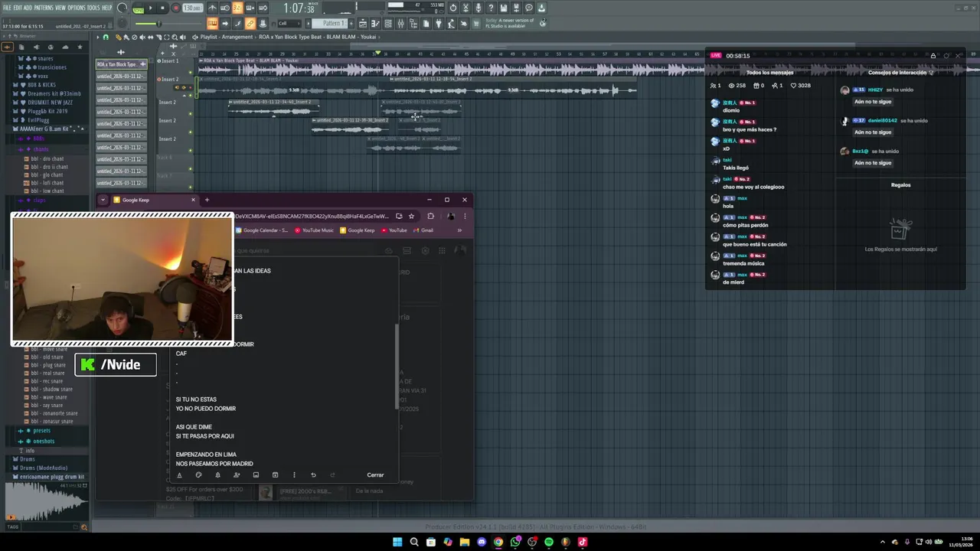Open the microphone one-click recording icon
Viewport: 980px width, 551px height.
(478, 8)
